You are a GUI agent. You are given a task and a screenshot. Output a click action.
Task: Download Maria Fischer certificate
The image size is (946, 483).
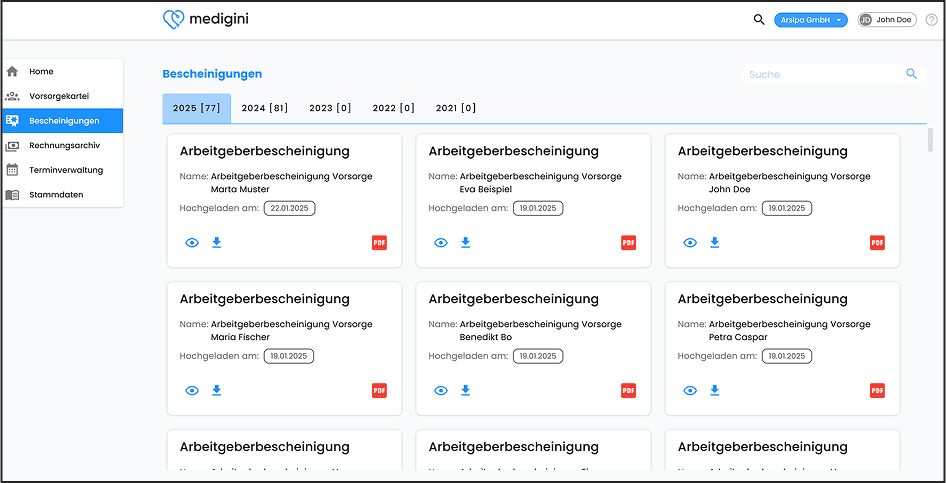[217, 390]
